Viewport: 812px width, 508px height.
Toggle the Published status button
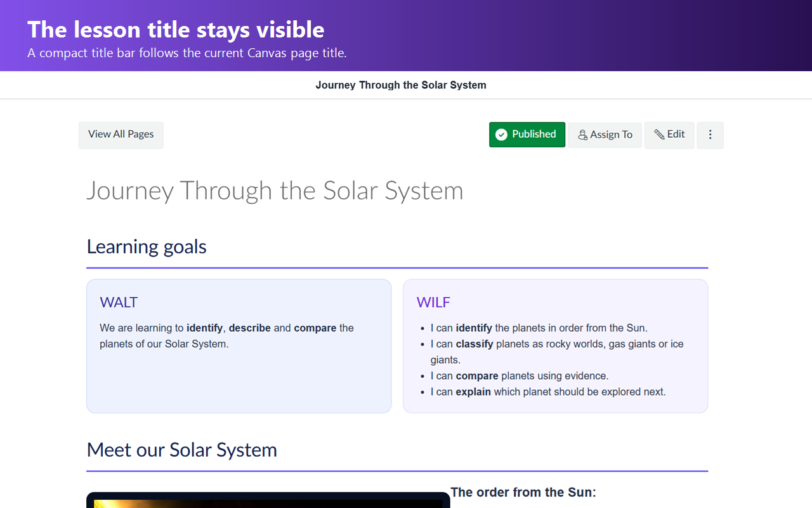click(527, 135)
